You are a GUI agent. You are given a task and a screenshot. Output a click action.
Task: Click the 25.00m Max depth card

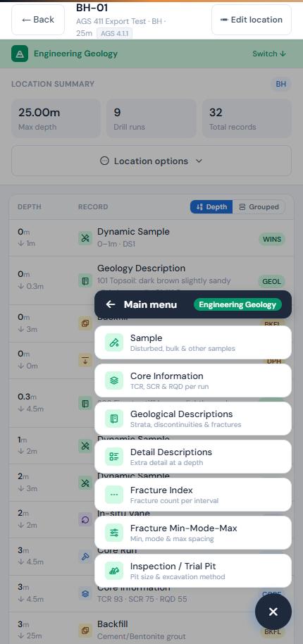pos(56,118)
